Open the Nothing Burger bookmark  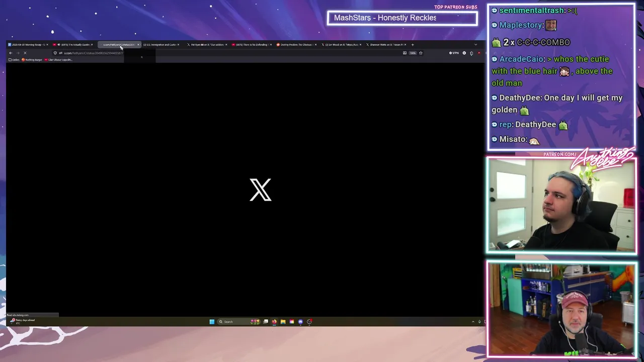pos(32,60)
